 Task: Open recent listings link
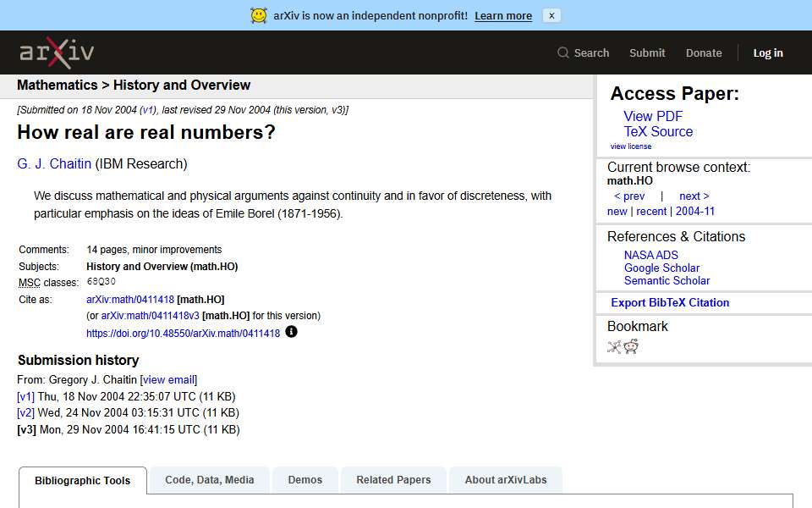coord(651,212)
